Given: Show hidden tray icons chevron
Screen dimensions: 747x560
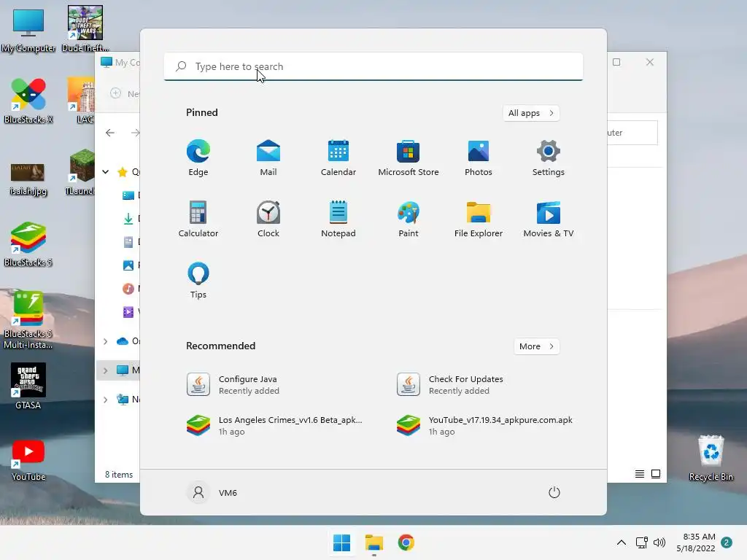Looking at the screenshot, I should click(x=622, y=542).
